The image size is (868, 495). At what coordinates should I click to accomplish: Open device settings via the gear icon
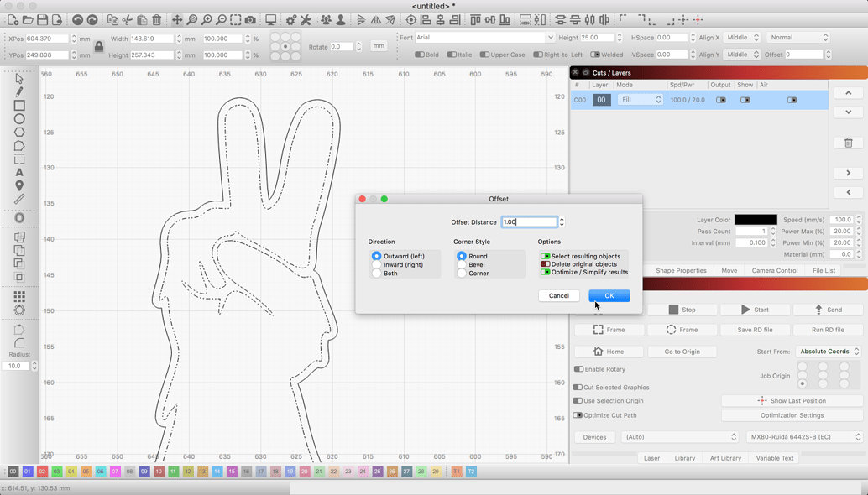290,20
